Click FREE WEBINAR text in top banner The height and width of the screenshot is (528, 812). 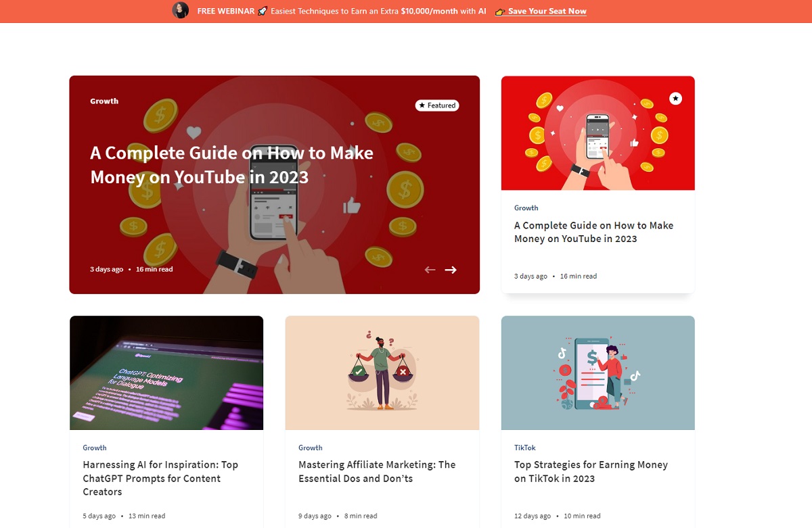[226, 11]
